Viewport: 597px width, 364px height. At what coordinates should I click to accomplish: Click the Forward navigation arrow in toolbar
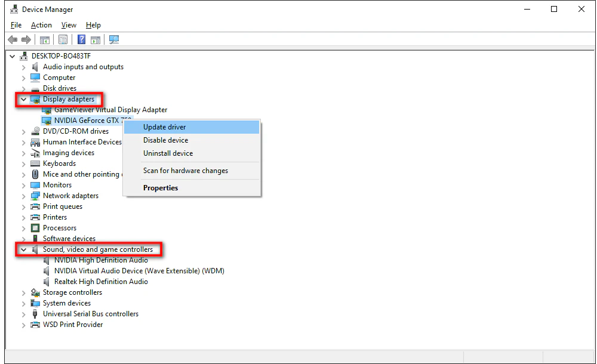point(26,39)
